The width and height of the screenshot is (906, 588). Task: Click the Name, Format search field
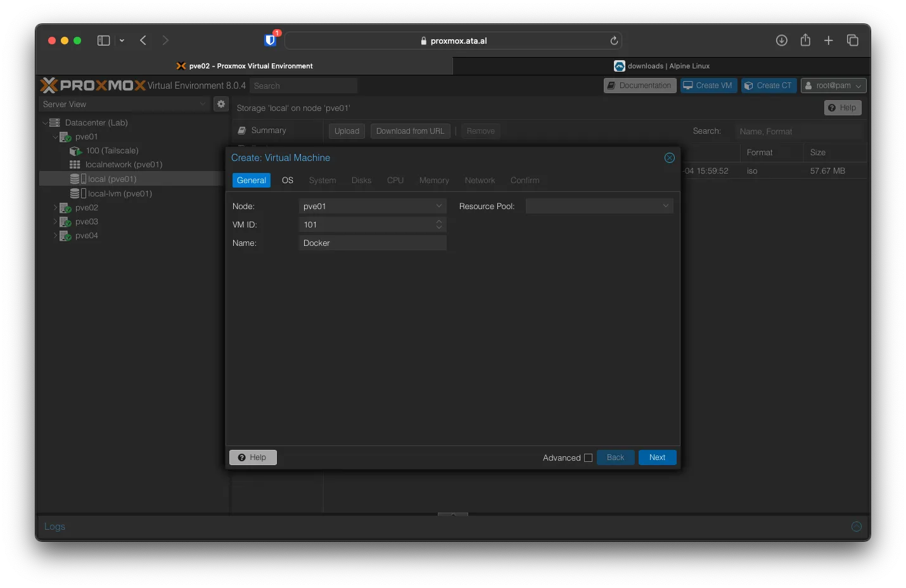[x=798, y=131]
